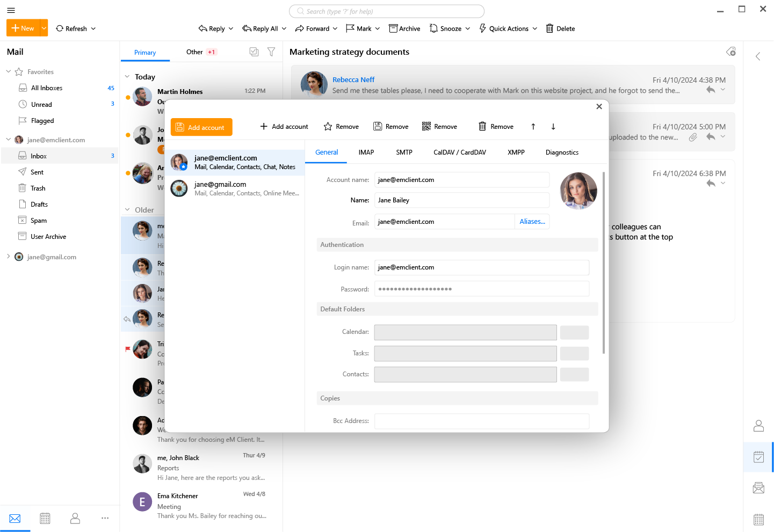Click the attachment paperclip on the 5:00 PM email
This screenshot has width=774, height=532.
pyautogui.click(x=692, y=137)
